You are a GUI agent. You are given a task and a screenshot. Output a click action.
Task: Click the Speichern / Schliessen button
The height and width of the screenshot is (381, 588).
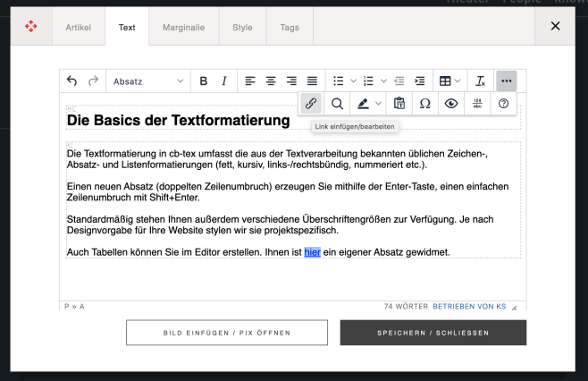pos(433,333)
